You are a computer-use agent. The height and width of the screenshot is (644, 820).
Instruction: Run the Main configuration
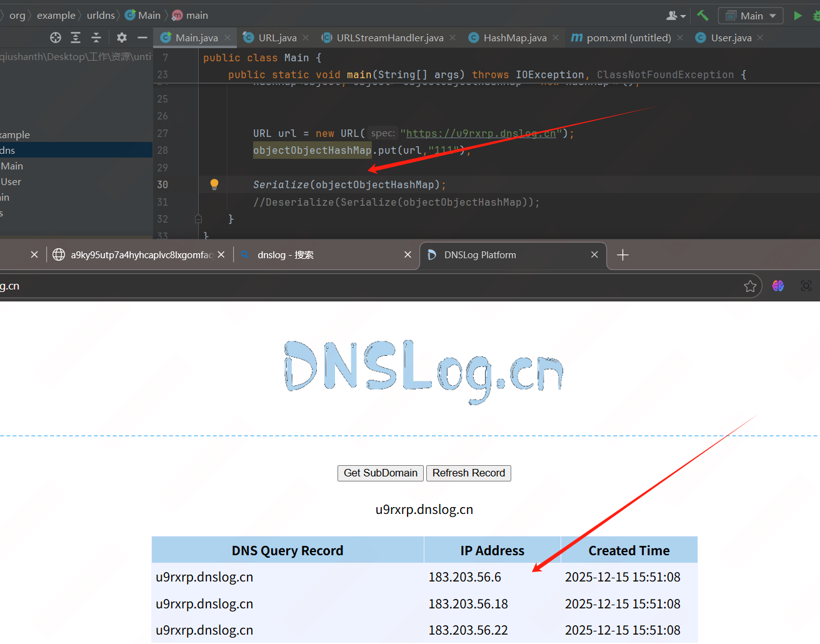[797, 16]
